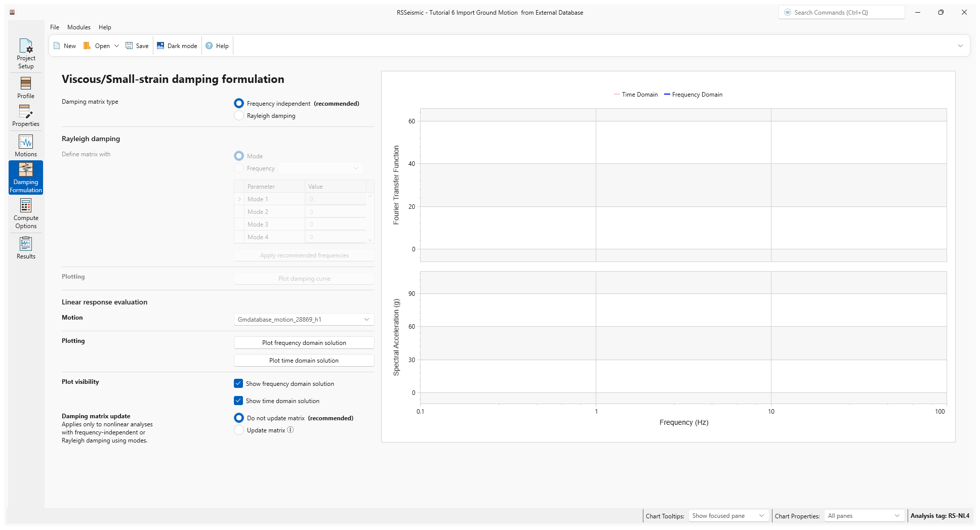Open the Project Setup sidebar icon

pos(26,47)
